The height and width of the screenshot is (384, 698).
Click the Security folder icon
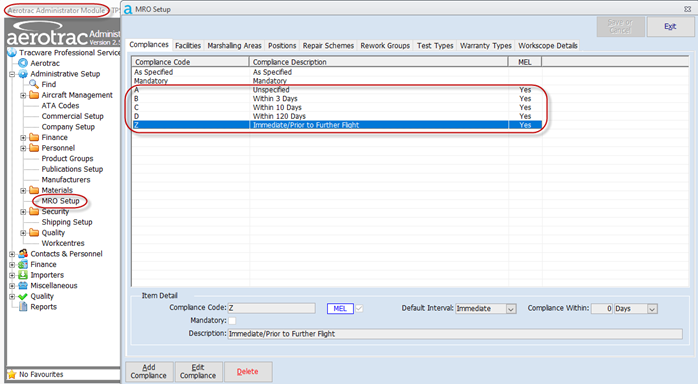[34, 211]
